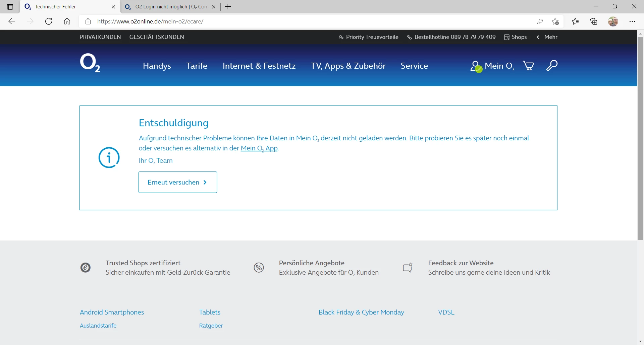Close the O2 Login nicht möglich tab
644x345 pixels.
[214, 7]
